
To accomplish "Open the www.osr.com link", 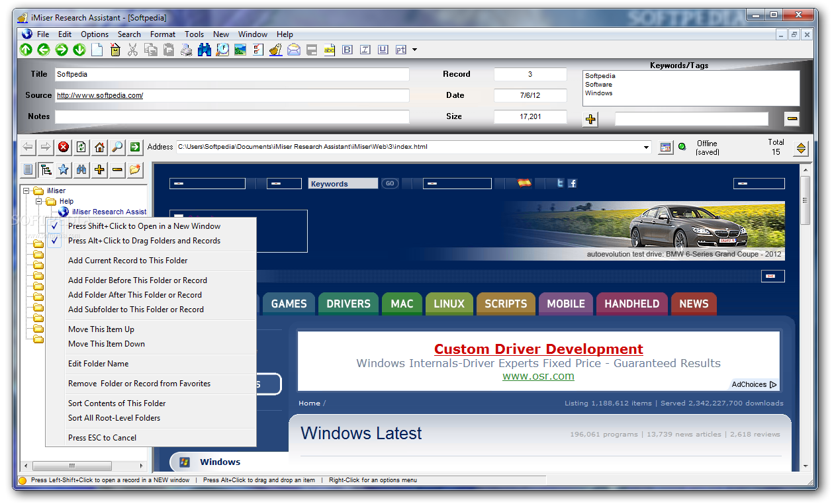I will (x=538, y=376).
